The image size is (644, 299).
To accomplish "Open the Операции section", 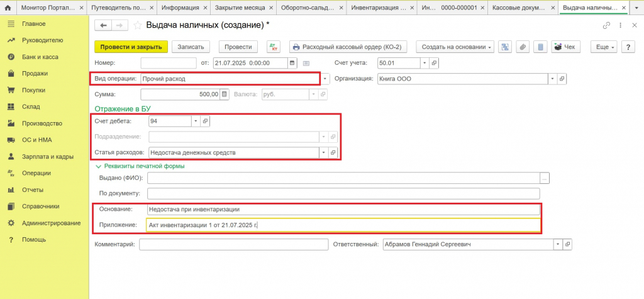I will coord(36,173).
